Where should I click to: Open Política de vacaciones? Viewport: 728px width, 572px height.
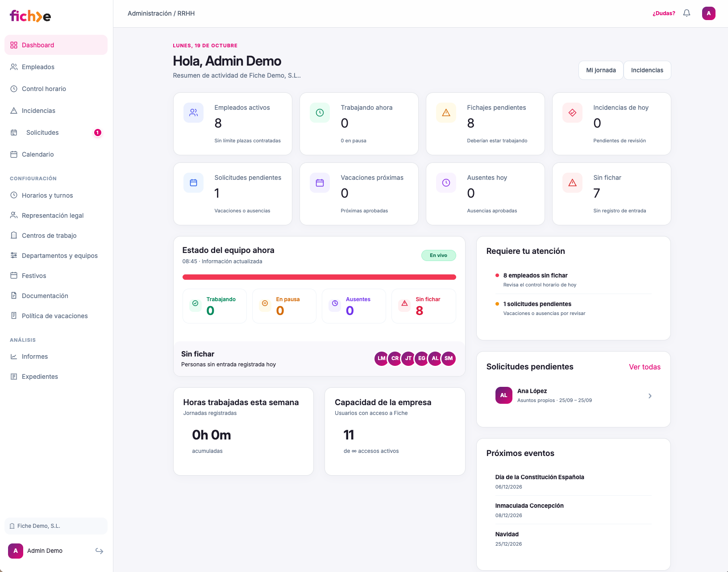(56, 316)
